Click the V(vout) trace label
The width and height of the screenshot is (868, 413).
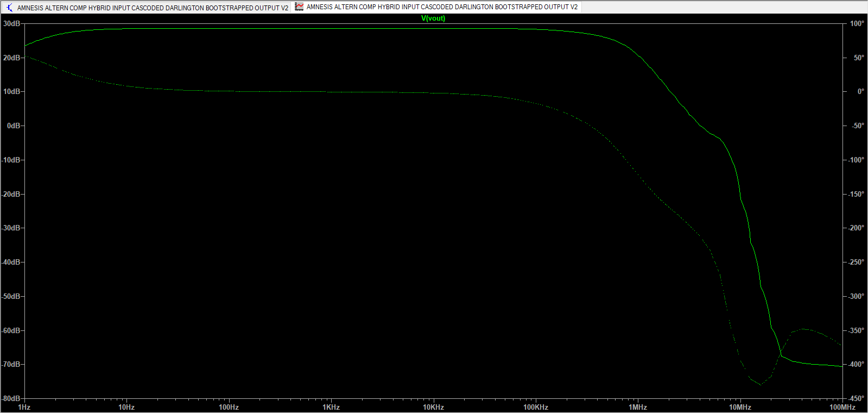pos(433,18)
